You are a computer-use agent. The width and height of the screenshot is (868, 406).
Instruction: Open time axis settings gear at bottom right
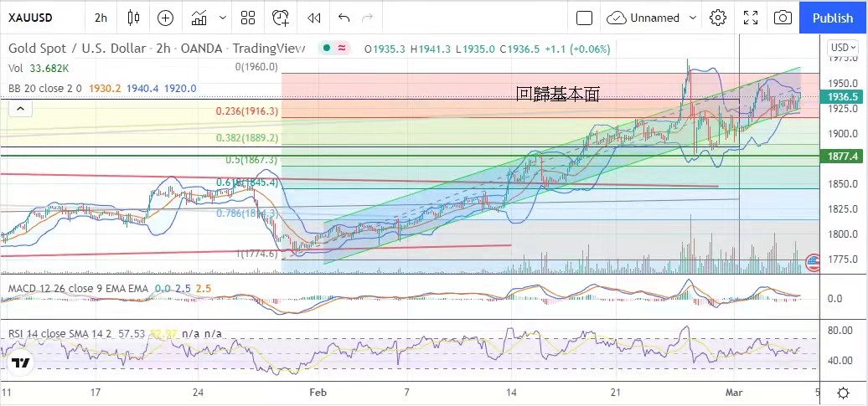click(x=843, y=392)
